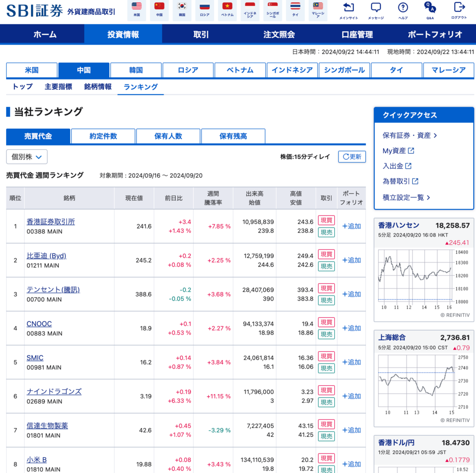Go to 銘柄情報 sub-tab

click(98, 87)
